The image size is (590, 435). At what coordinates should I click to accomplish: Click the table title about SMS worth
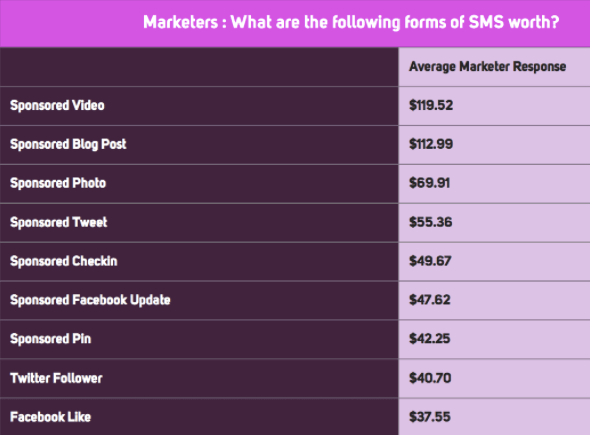(x=351, y=22)
